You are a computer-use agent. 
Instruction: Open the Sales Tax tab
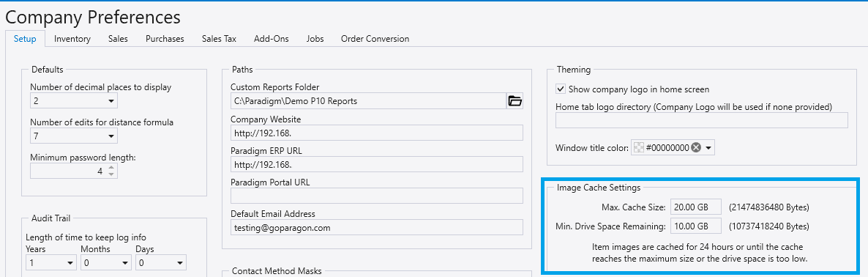(x=219, y=39)
